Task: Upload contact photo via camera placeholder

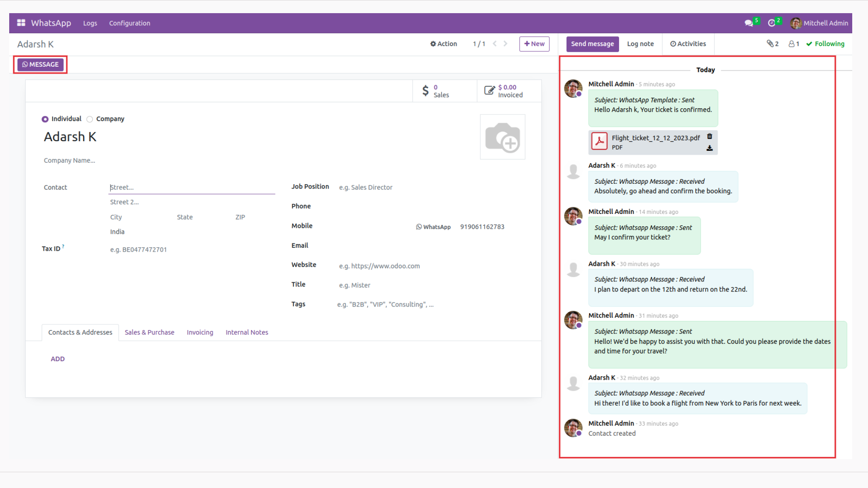Action: click(503, 137)
